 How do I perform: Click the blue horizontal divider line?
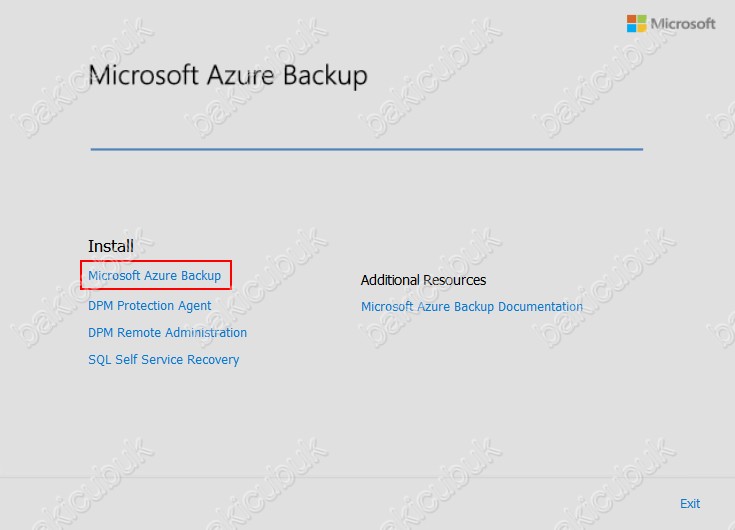[367, 149]
